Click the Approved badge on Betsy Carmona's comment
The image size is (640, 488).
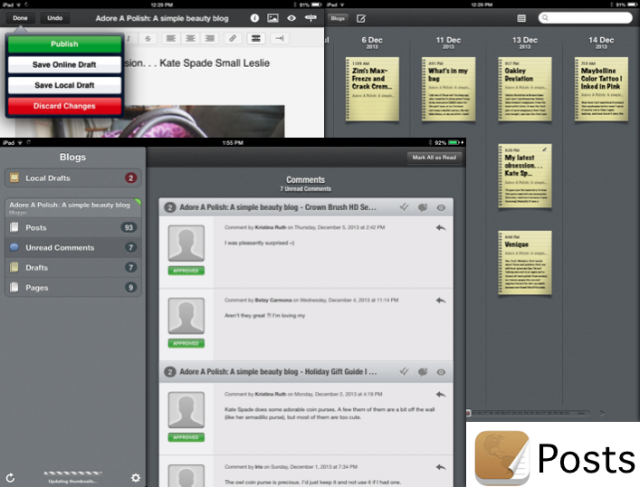[x=186, y=343]
